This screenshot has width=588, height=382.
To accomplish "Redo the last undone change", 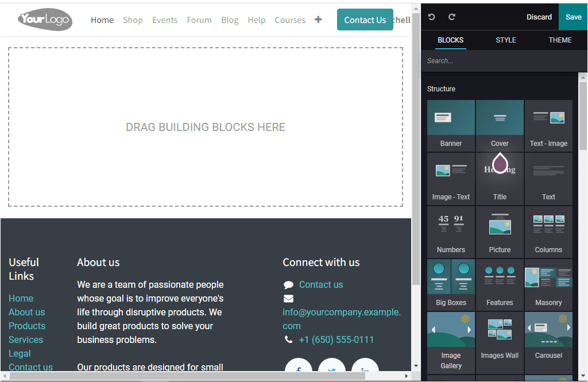I will (x=452, y=17).
